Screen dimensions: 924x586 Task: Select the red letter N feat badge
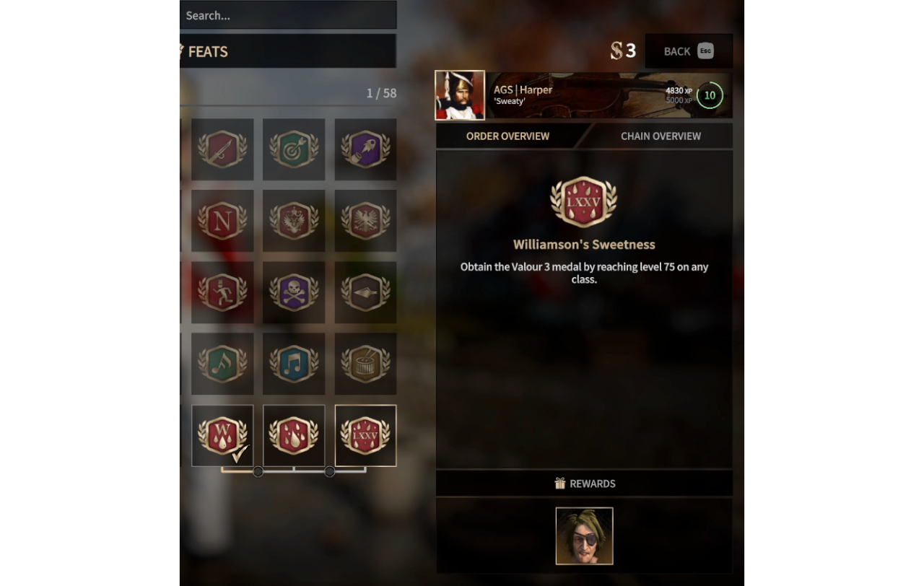[x=222, y=221]
